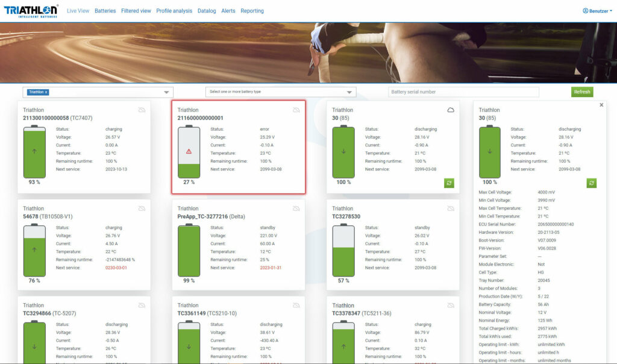Open the Reporting page
The image size is (617, 364).
[x=252, y=11]
